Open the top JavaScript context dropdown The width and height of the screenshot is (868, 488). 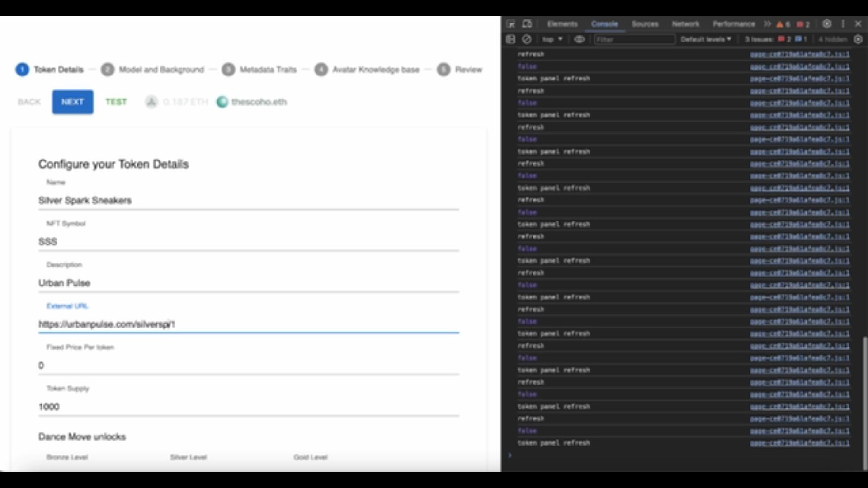click(552, 39)
